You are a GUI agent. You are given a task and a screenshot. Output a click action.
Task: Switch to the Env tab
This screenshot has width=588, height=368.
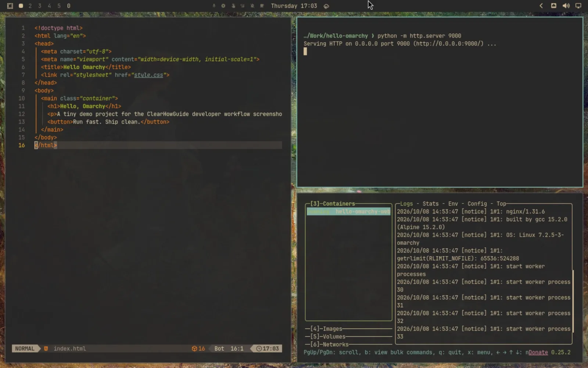tap(453, 204)
